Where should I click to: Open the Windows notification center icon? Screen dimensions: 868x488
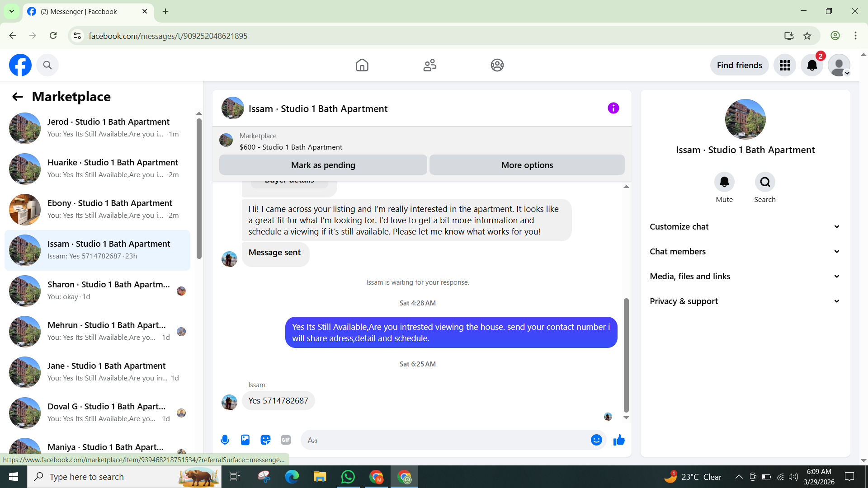pyautogui.click(x=849, y=477)
